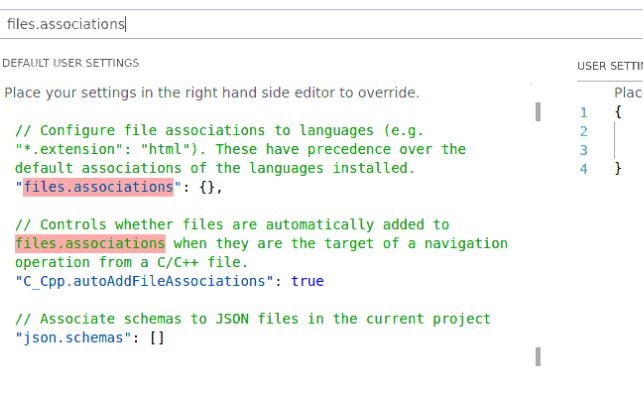Click the "Configure file associations to languages" comment
Screen dimensions: 643x395
(x=240, y=149)
